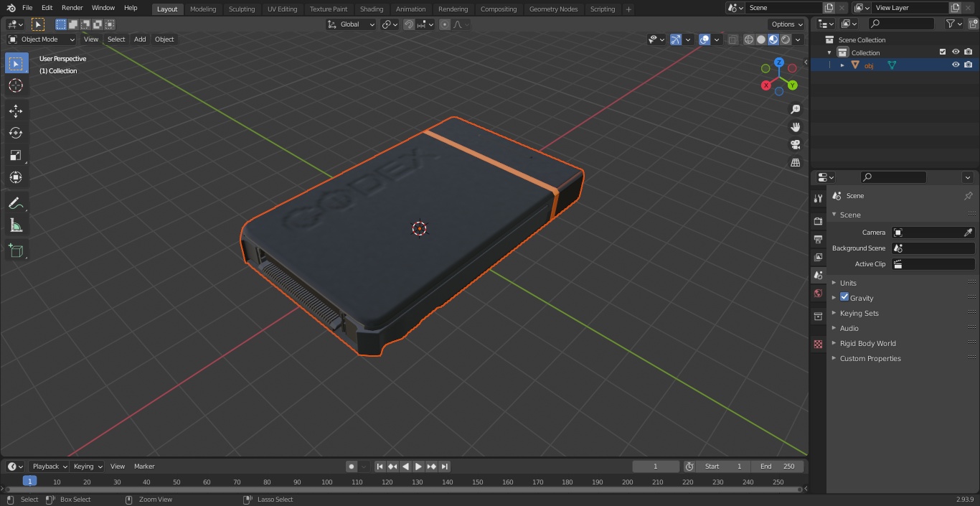Click the current frame number field
The image size is (980, 506).
click(656, 467)
